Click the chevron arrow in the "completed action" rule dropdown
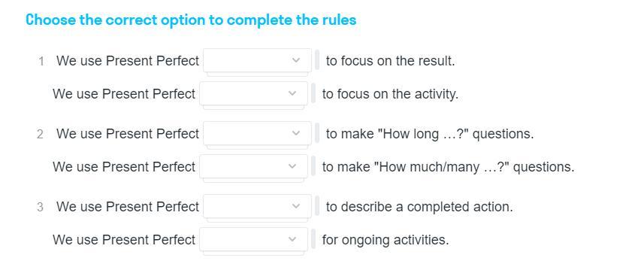The width and height of the screenshot is (644, 273). tap(296, 206)
